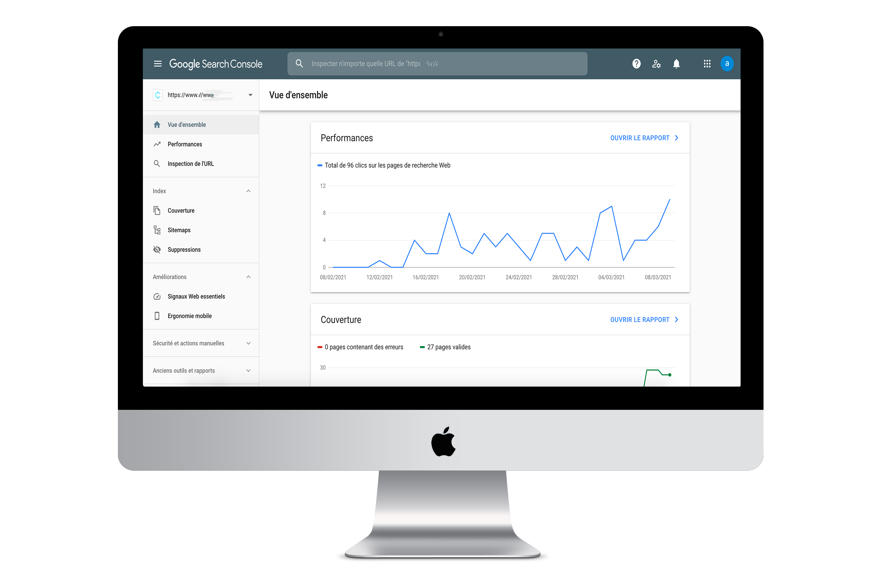Click the Ergonomie mobile icon
The height and width of the screenshot is (588, 882).
pos(158,316)
